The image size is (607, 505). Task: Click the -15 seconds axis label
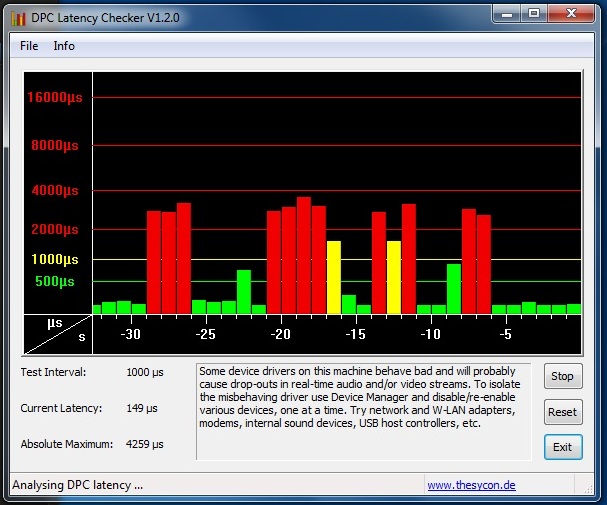355,334
